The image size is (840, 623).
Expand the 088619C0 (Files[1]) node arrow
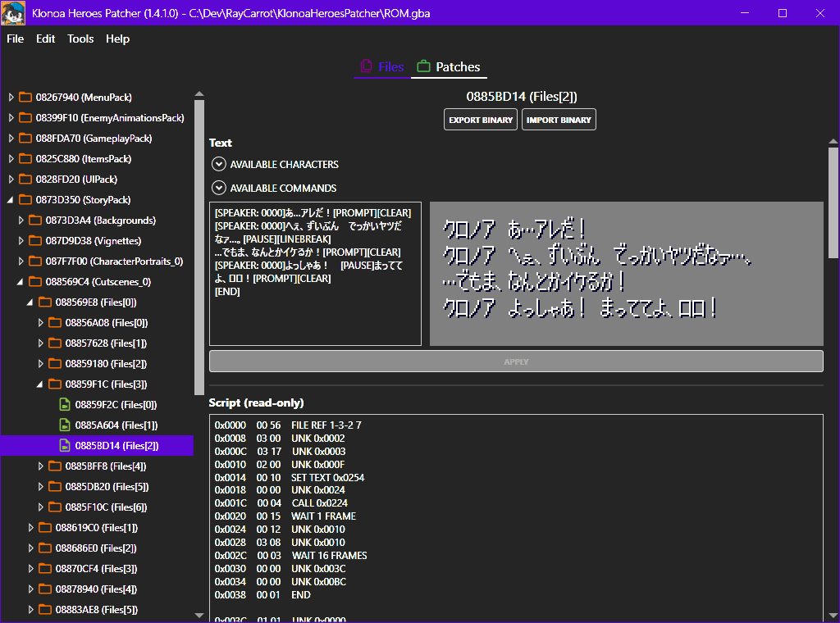coord(30,527)
